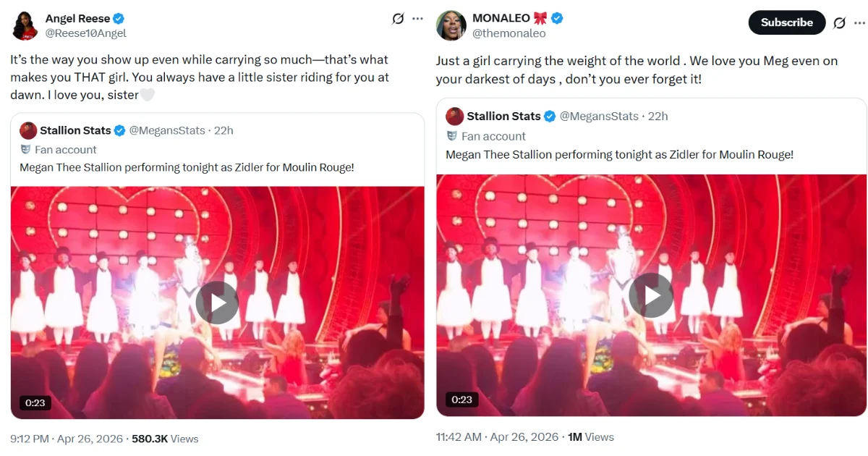The width and height of the screenshot is (868, 456).
Task: Play the video in MONALEO's quoted post
Action: tap(651, 295)
